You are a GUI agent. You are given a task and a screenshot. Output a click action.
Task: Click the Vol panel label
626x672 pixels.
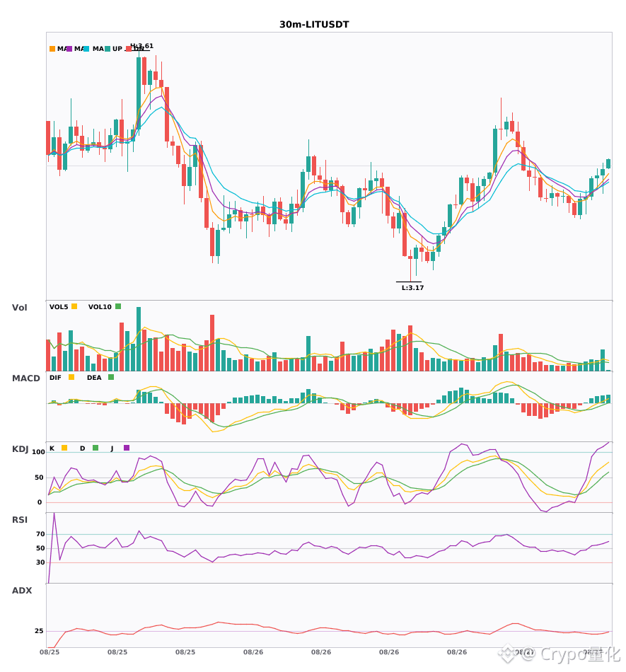tap(19, 307)
